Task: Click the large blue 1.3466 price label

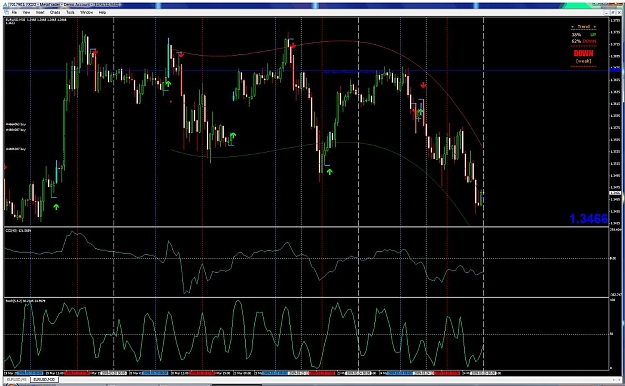Action: [588, 219]
